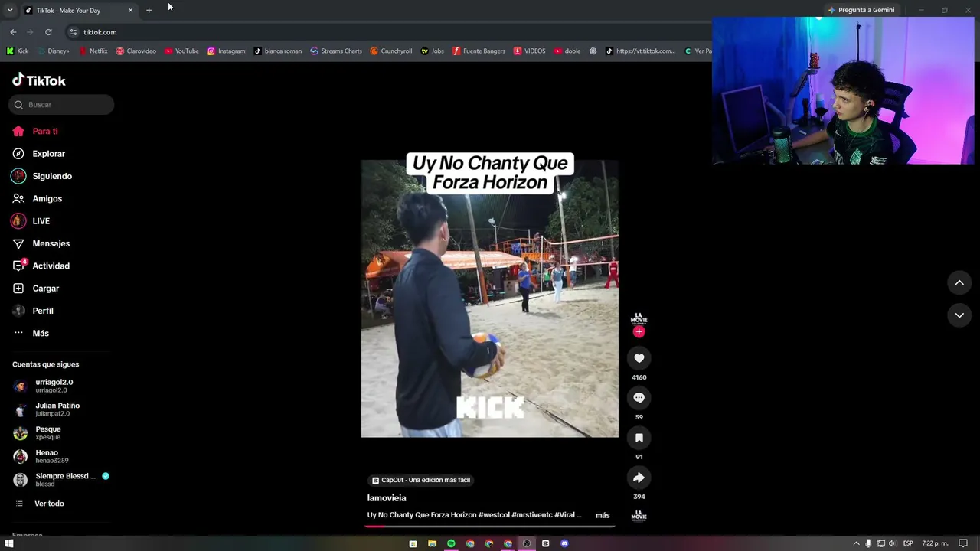The height and width of the screenshot is (551, 980).
Task: Click the TikTok logo
Action: click(39, 80)
